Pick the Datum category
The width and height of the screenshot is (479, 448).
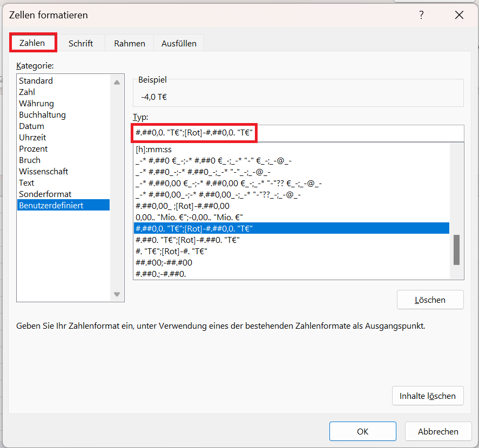[x=31, y=126]
